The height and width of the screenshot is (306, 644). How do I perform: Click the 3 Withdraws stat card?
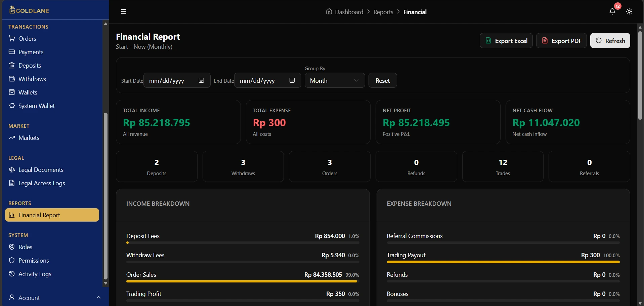243,166
